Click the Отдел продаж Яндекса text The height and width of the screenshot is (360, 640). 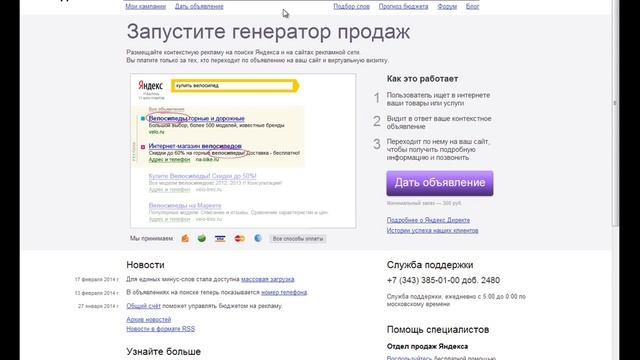427,346
